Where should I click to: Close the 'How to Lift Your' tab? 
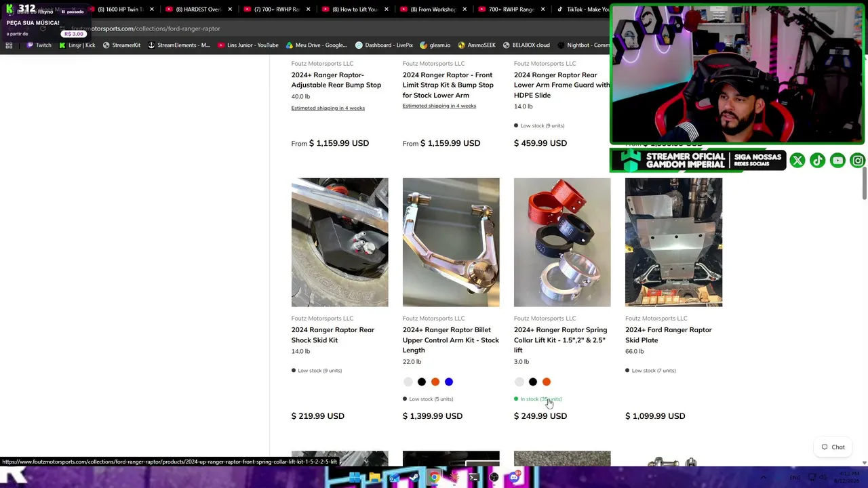(386, 9)
